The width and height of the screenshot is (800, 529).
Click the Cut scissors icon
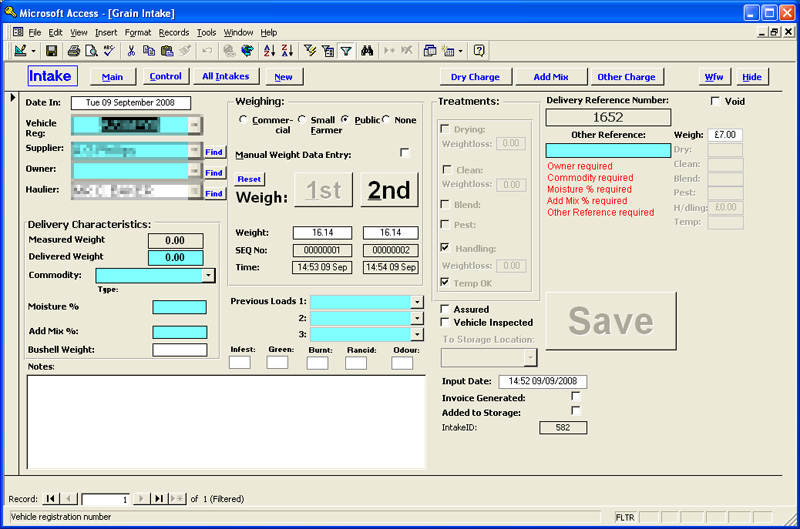131,50
